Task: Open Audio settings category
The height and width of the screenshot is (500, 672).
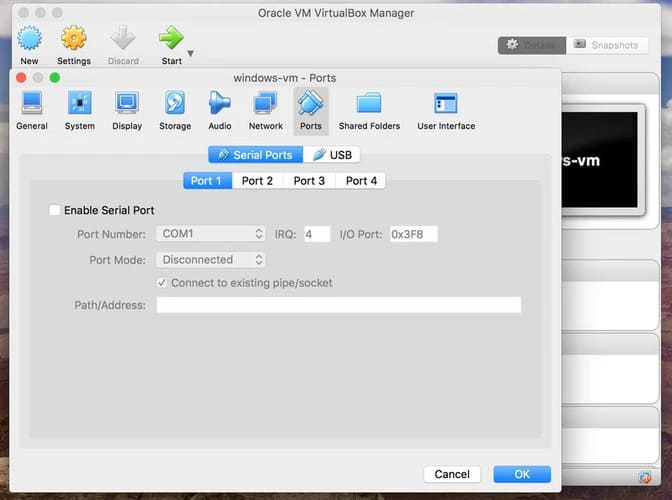Action: coord(220,111)
